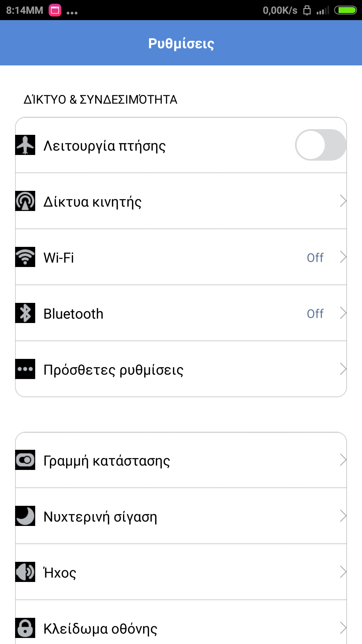Click the crescent moon night silence icon
362x644 pixels.
coord(25,516)
